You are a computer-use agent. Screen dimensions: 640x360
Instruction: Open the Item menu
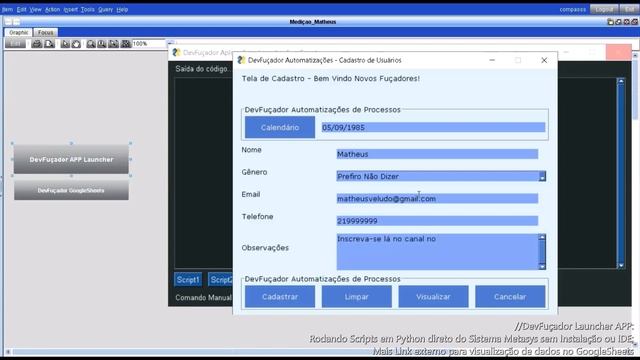7,9
